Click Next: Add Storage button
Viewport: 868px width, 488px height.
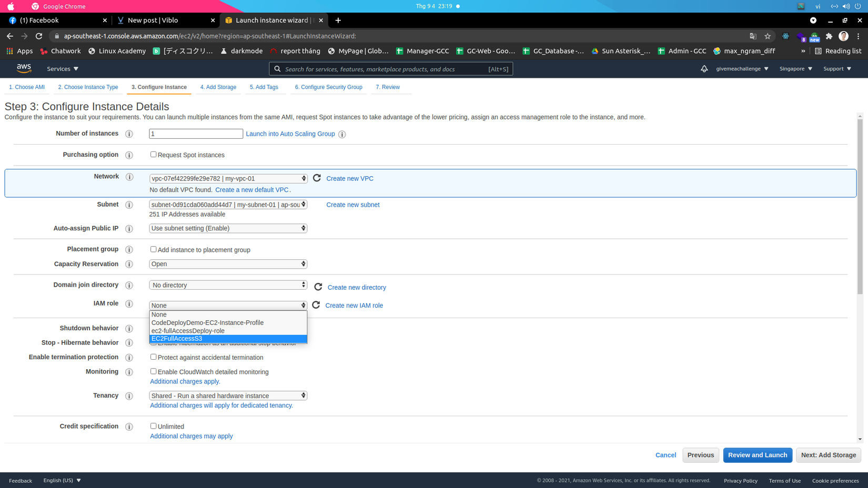tap(829, 455)
